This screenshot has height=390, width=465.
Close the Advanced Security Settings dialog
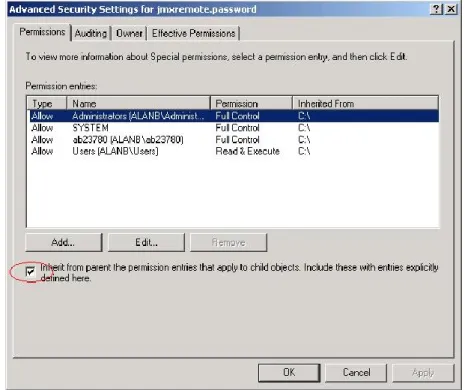click(x=451, y=9)
